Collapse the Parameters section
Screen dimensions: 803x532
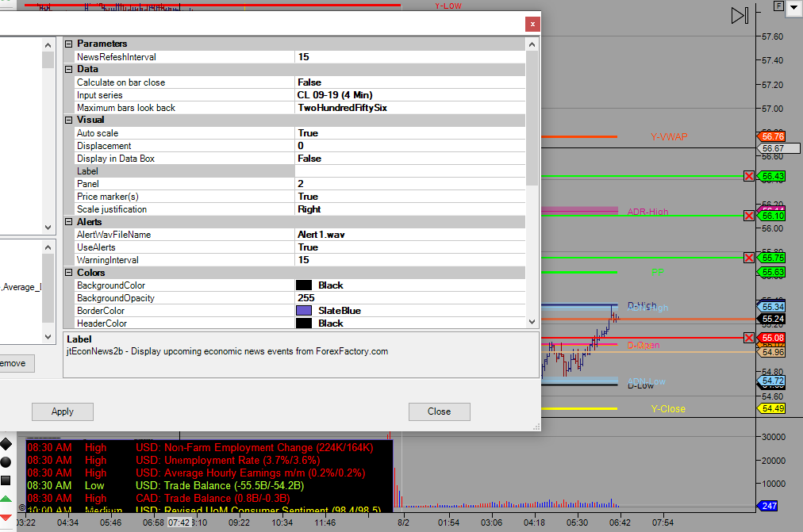point(68,44)
